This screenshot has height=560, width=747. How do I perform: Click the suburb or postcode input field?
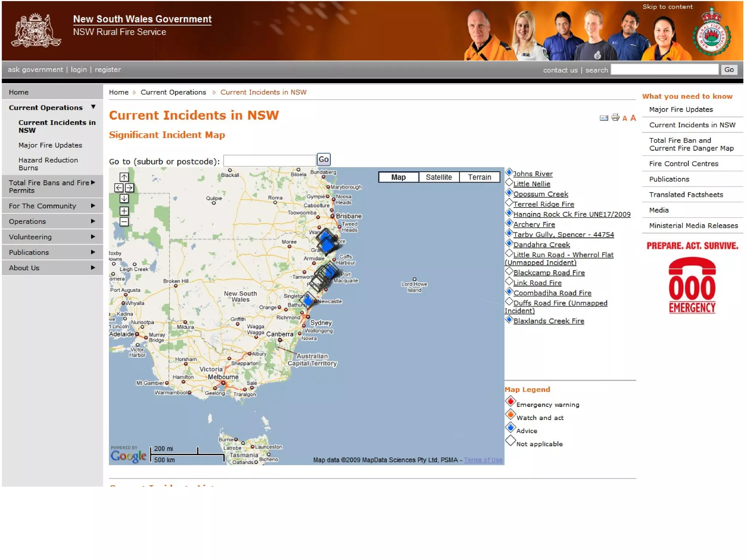point(269,161)
